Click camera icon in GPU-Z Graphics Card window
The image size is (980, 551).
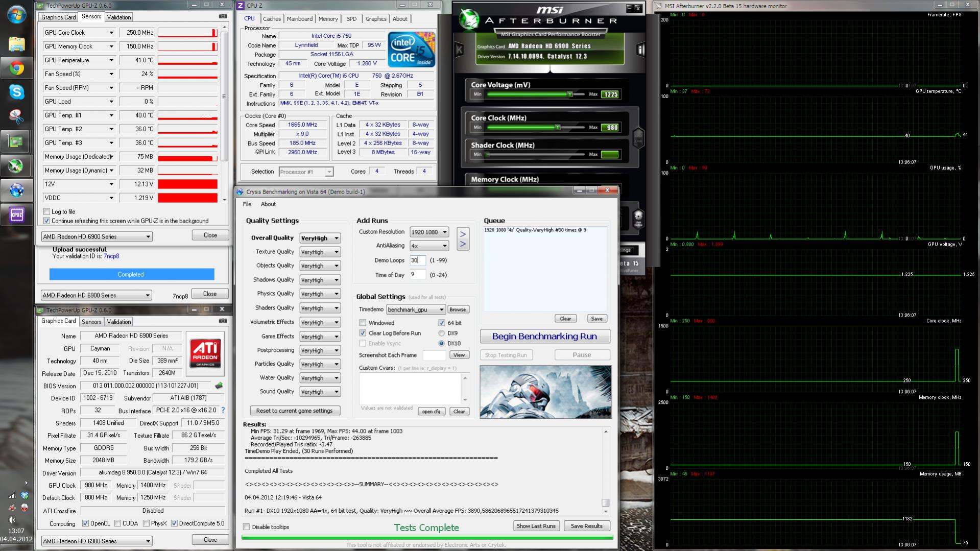pyautogui.click(x=223, y=321)
